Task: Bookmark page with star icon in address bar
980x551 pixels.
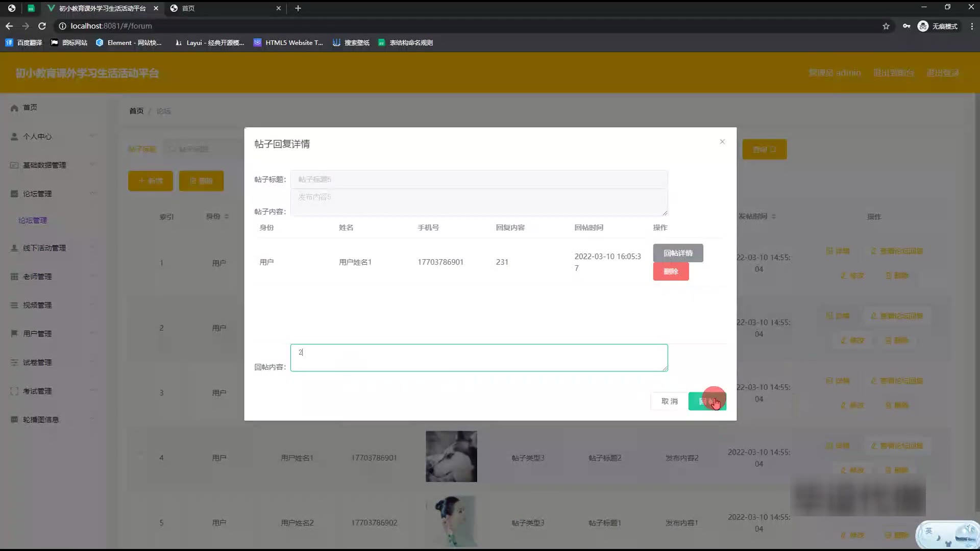Action: (886, 26)
